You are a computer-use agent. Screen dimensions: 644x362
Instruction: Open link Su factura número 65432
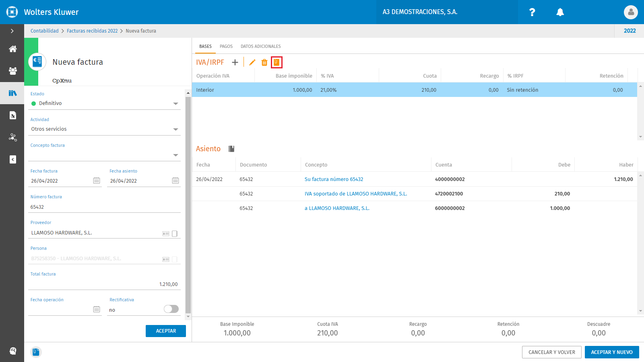coord(334,179)
